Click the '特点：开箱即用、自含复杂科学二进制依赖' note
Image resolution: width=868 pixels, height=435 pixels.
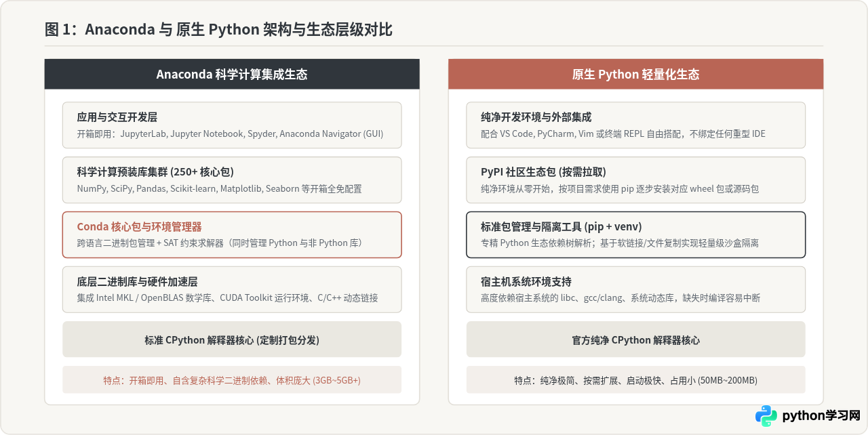(232, 380)
